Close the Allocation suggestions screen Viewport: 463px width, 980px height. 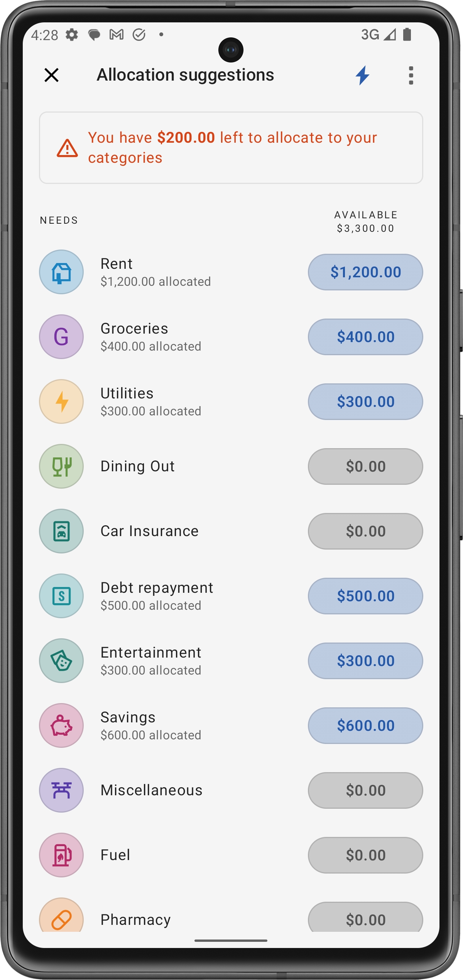pyautogui.click(x=51, y=75)
